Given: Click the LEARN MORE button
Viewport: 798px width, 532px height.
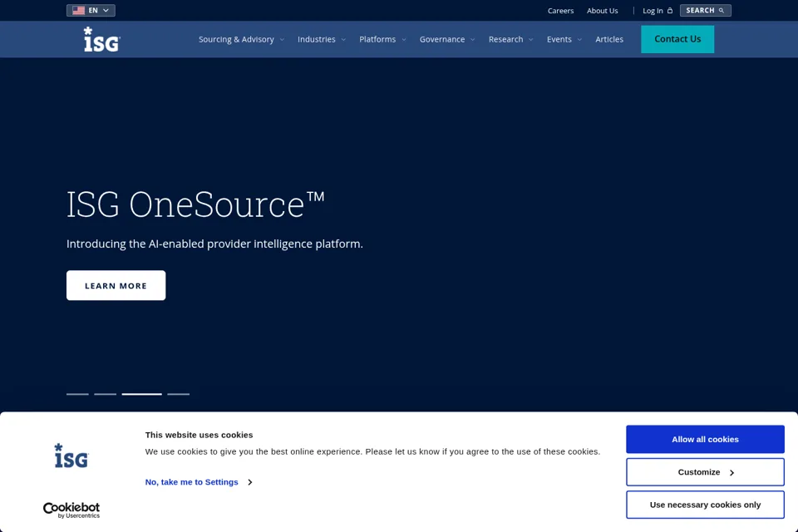Looking at the screenshot, I should [x=116, y=285].
